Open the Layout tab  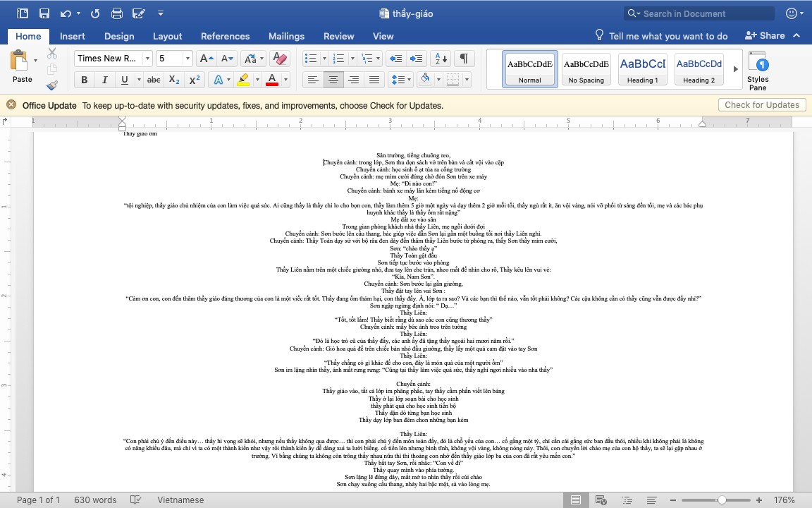pos(167,36)
